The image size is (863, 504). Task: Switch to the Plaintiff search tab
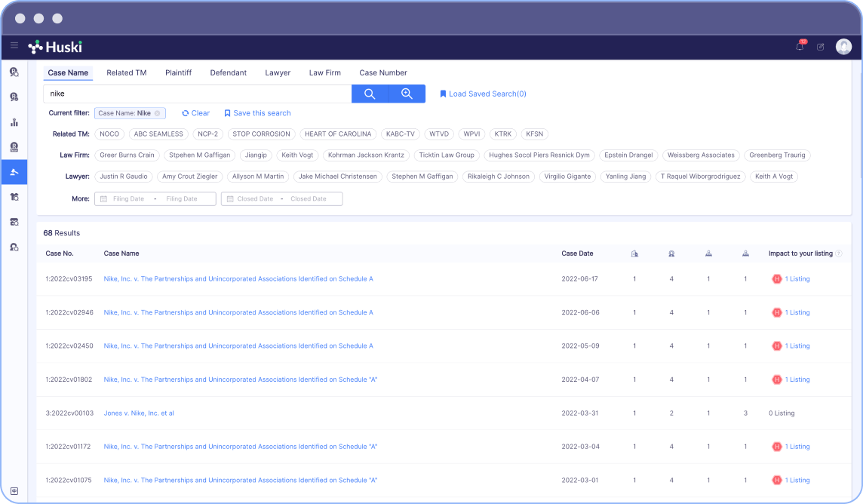click(178, 72)
